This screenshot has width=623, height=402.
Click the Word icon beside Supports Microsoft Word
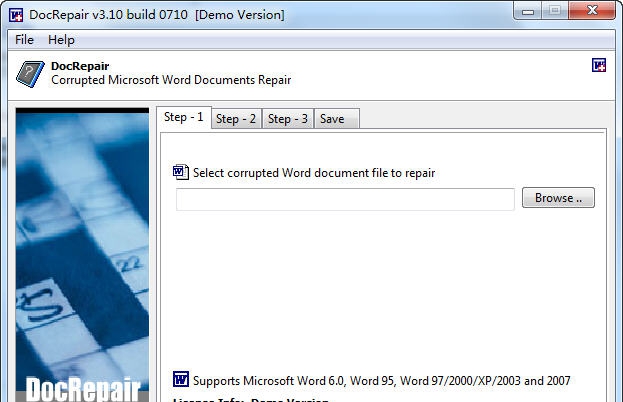tap(181, 379)
